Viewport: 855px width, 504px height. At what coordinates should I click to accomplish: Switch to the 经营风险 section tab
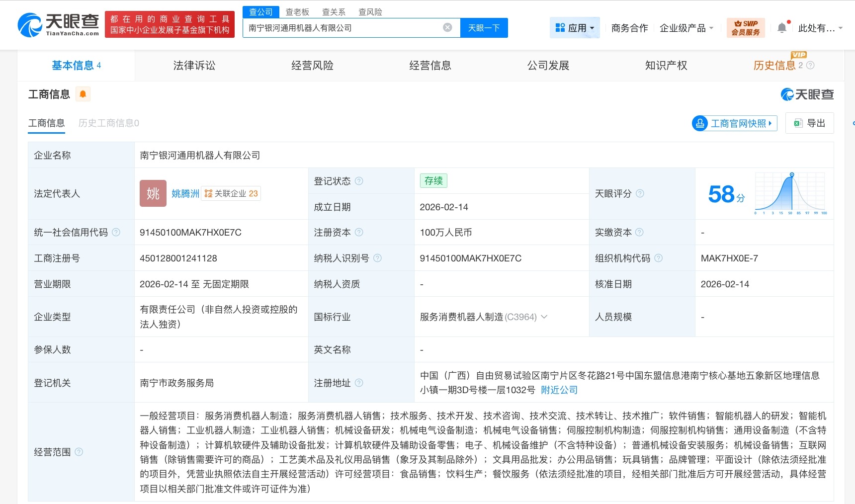pyautogui.click(x=312, y=65)
